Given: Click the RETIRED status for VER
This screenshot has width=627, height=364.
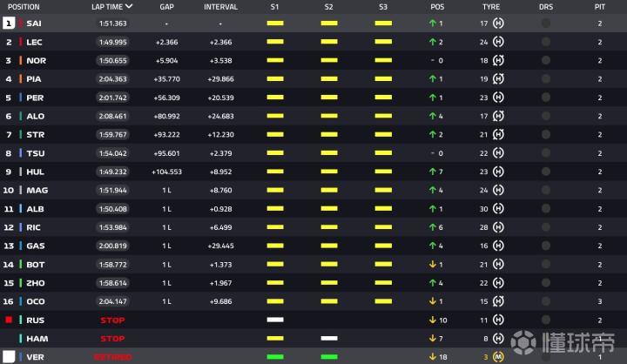Looking at the screenshot, I should point(112,357).
